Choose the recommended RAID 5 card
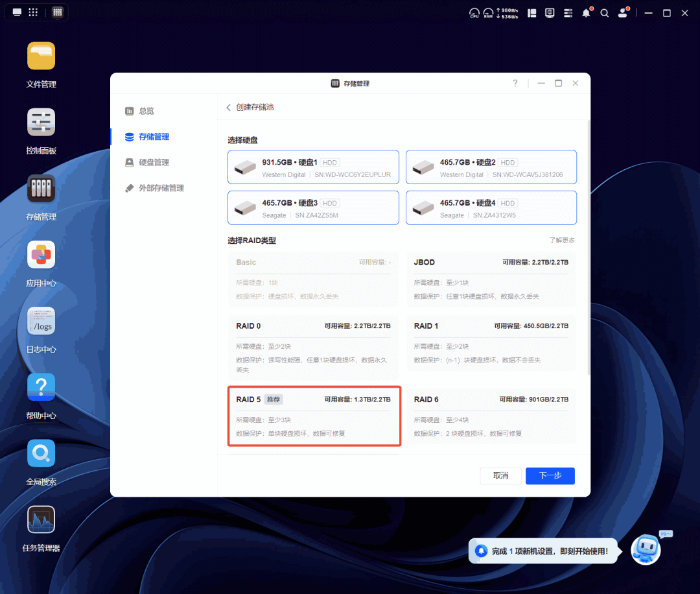Screen dimensions: 700x594 [x=314, y=416]
